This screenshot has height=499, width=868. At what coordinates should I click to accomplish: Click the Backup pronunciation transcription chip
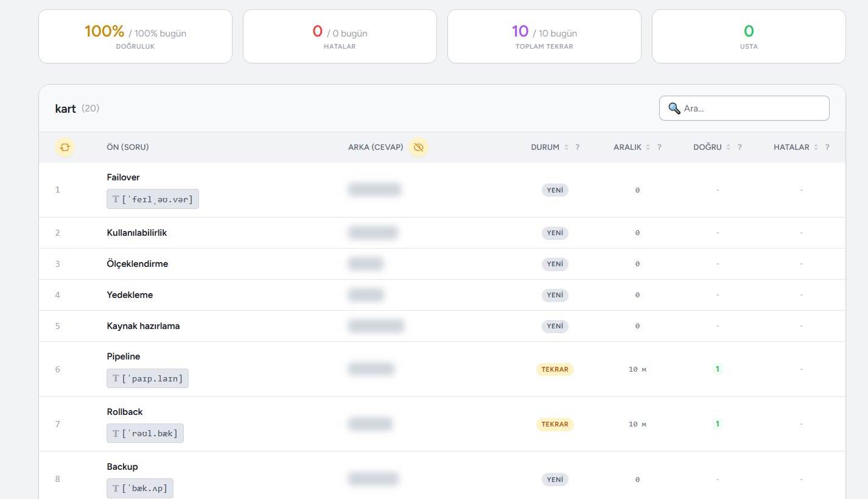140,489
